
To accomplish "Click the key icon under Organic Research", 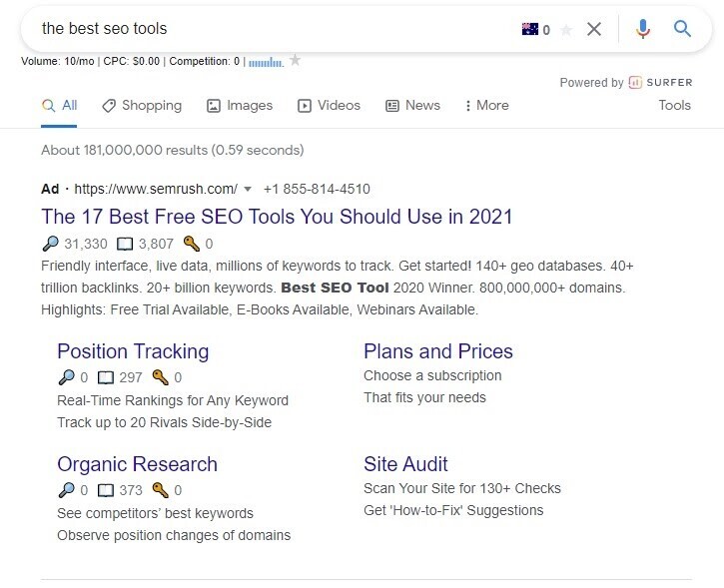I will (160, 490).
